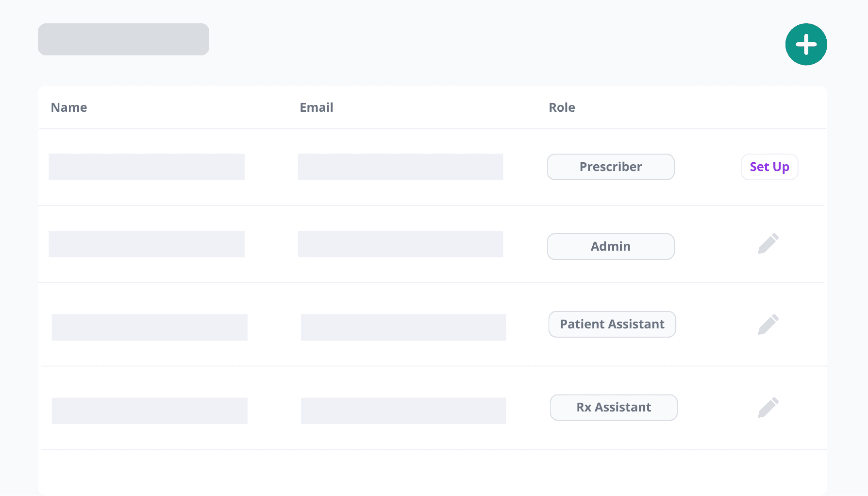Click the email field in the Admin row

pyautogui.click(x=400, y=244)
